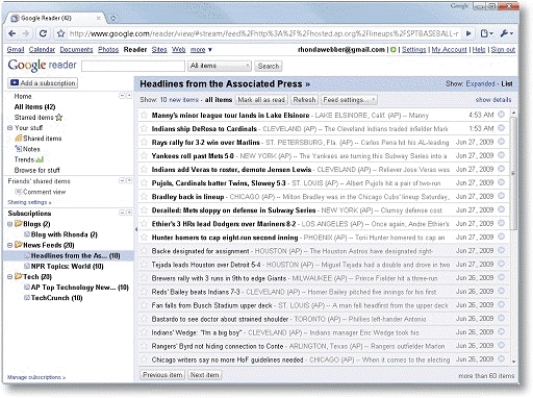Click the Next item button
This screenshot has height=398, width=533.
[x=204, y=375]
